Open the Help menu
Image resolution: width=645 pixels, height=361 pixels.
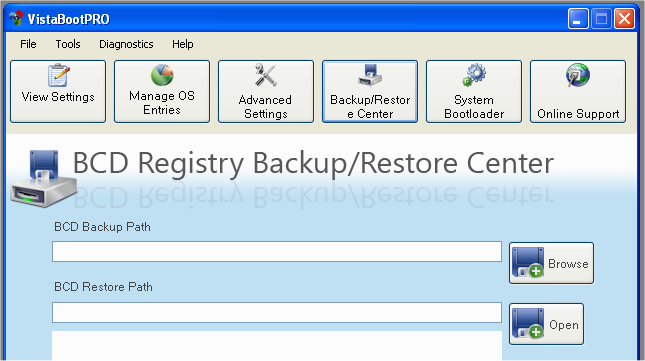183,44
